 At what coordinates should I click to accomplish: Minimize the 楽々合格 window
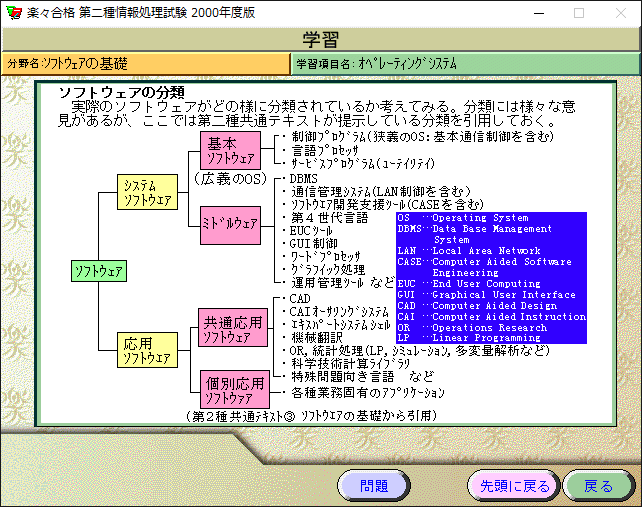click(539, 13)
